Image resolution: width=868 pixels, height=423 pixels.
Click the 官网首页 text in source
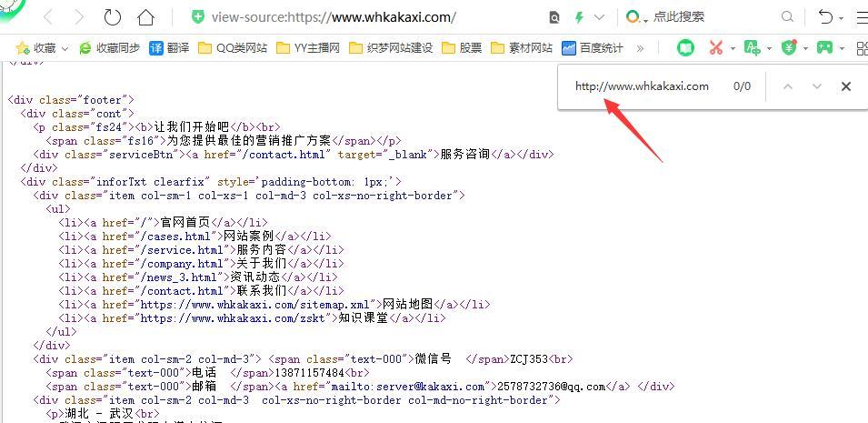click(x=185, y=222)
